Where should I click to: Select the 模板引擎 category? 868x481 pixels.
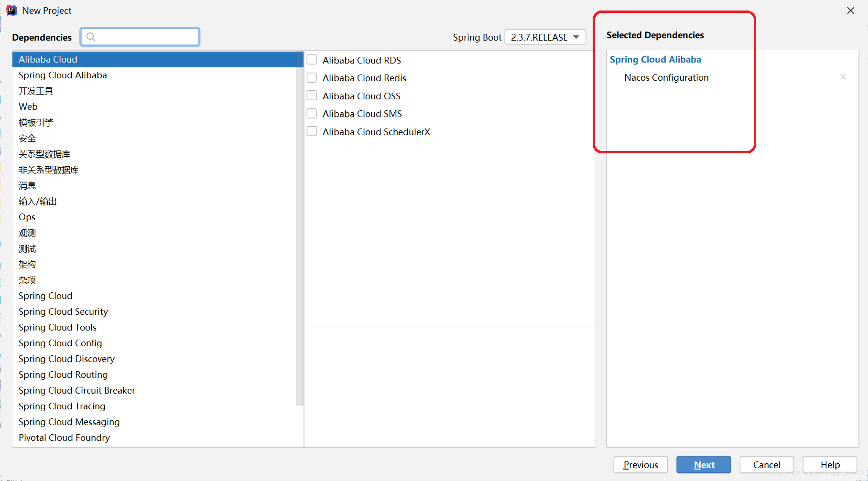click(x=154, y=122)
